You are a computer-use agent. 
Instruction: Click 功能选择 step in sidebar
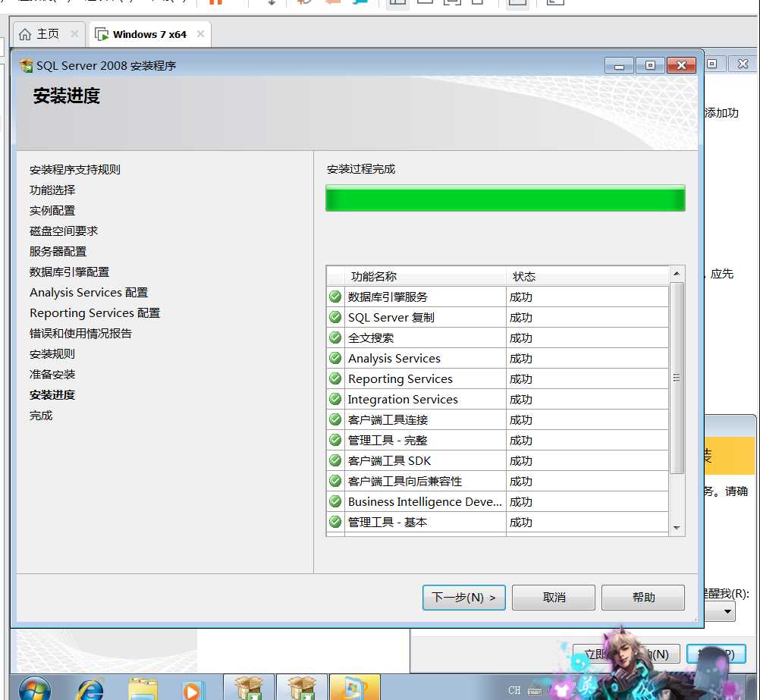(x=52, y=190)
